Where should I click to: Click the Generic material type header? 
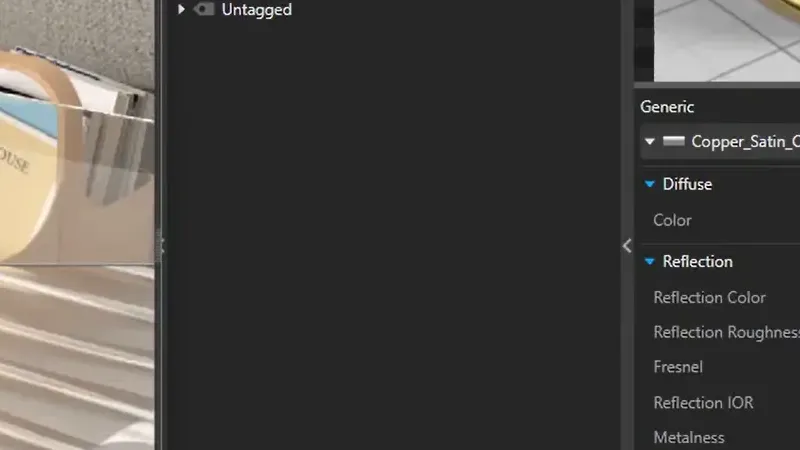667,107
